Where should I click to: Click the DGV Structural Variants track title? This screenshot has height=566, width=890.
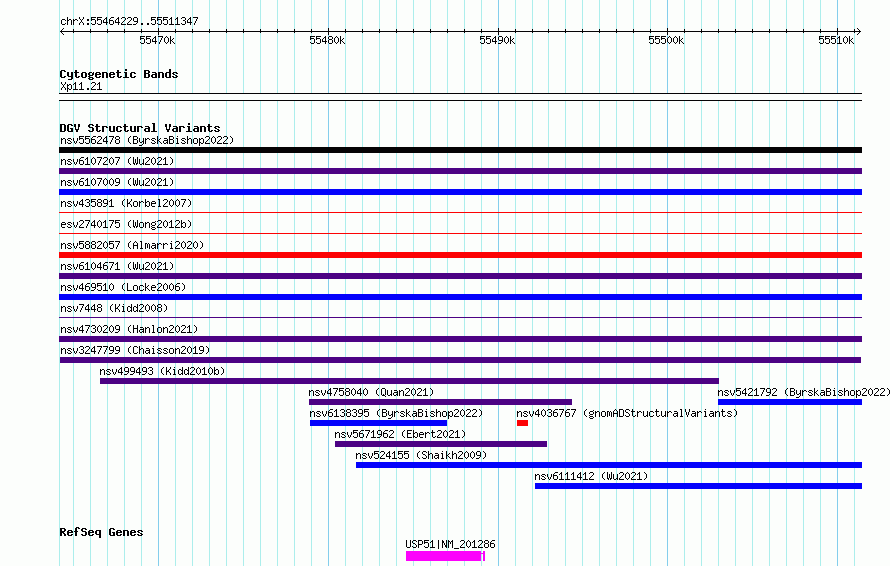(x=140, y=128)
